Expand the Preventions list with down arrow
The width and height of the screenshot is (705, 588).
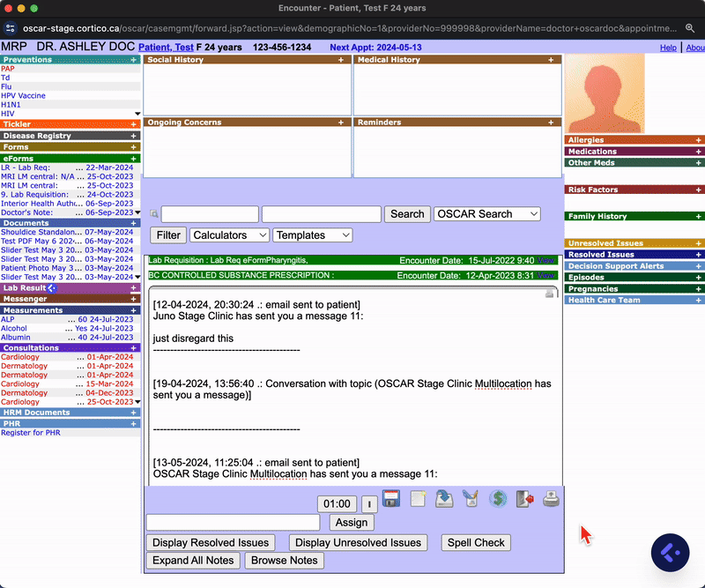point(137,114)
